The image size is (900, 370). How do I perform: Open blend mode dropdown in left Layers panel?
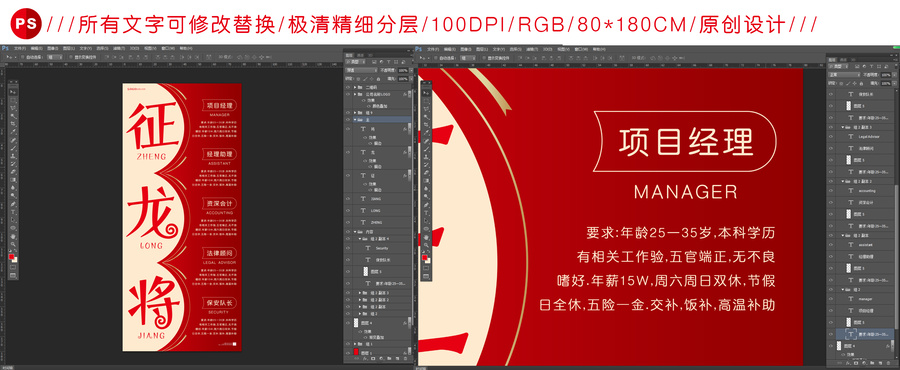(362, 71)
